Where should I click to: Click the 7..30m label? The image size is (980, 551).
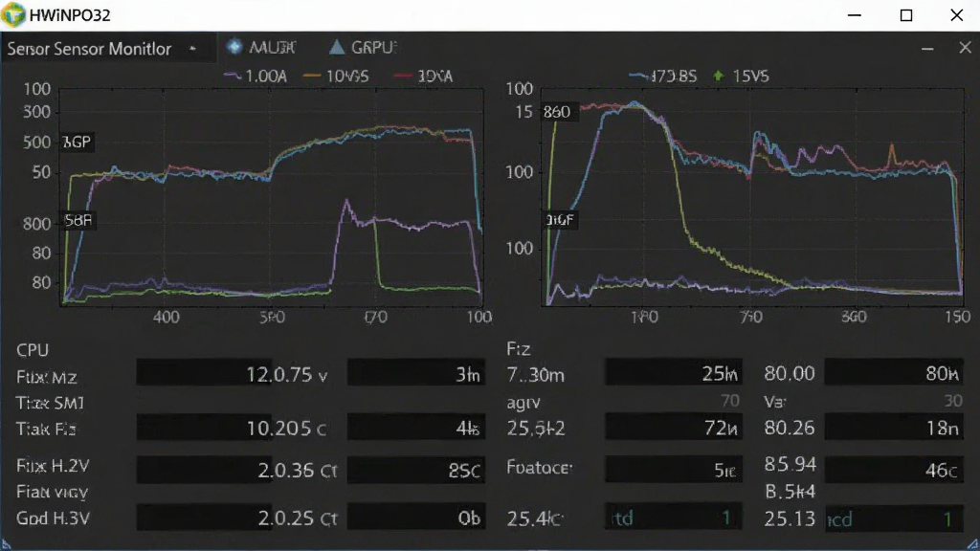point(536,375)
